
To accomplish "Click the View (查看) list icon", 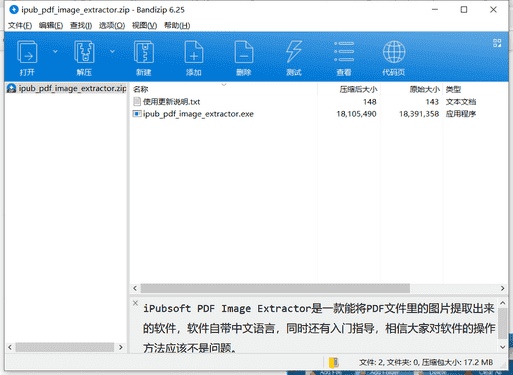I will coord(344,52).
